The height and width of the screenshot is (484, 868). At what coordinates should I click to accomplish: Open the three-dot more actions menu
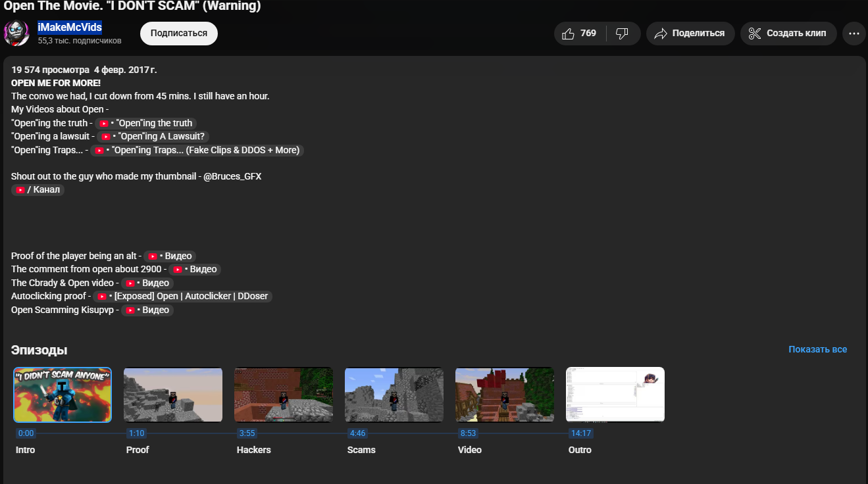point(854,34)
